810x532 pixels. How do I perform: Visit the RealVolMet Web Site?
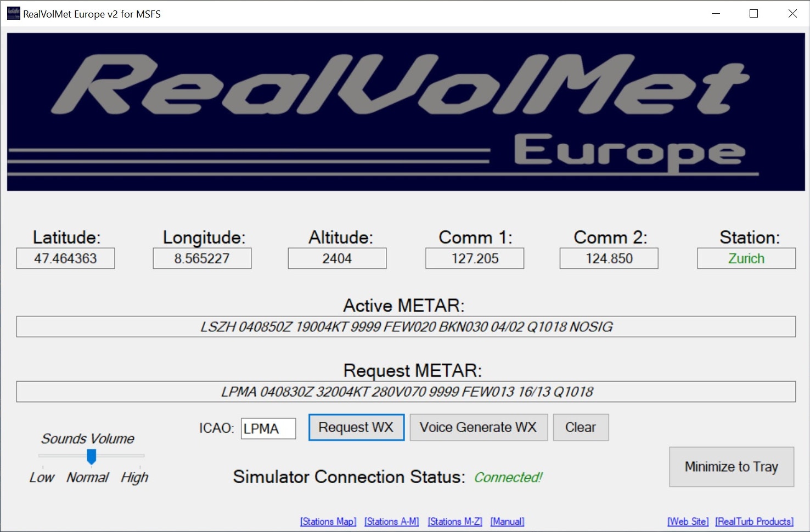[x=688, y=522]
